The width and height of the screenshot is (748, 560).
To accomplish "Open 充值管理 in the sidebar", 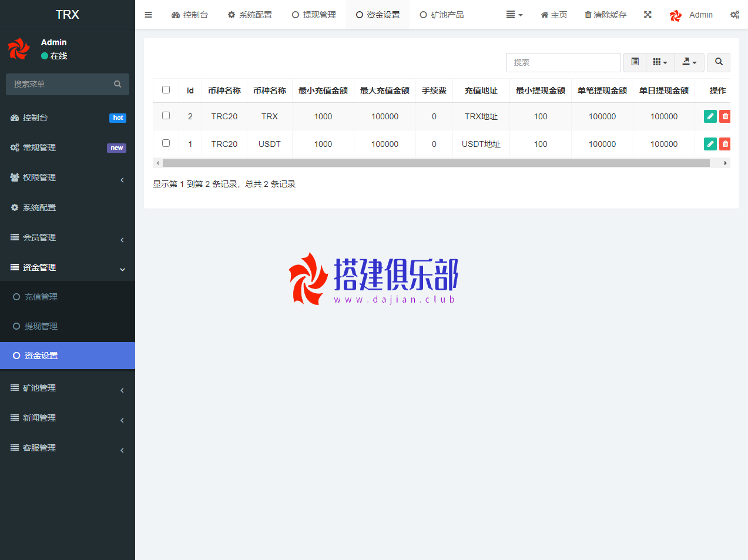I will click(68, 297).
